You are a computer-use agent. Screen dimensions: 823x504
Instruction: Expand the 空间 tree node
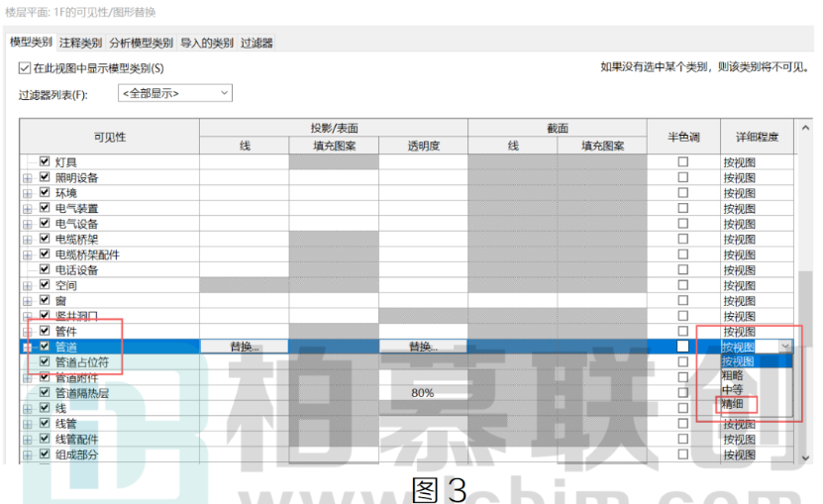pos(28,286)
